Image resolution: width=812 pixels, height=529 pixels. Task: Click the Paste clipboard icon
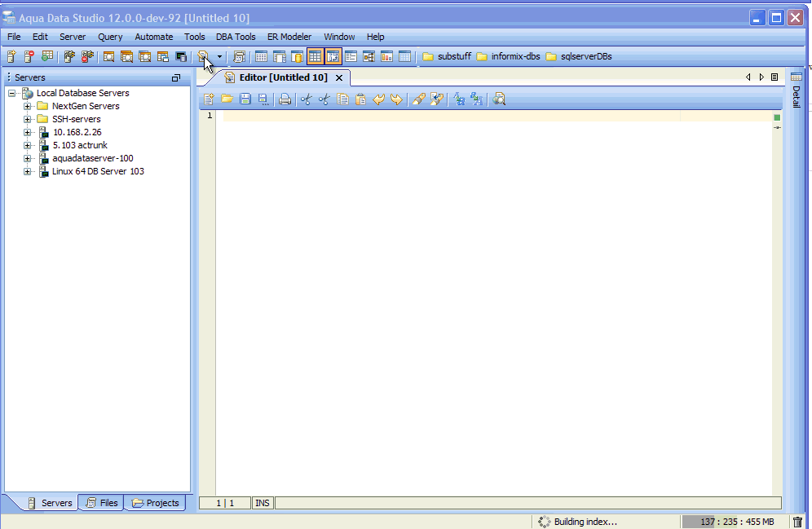click(360, 99)
